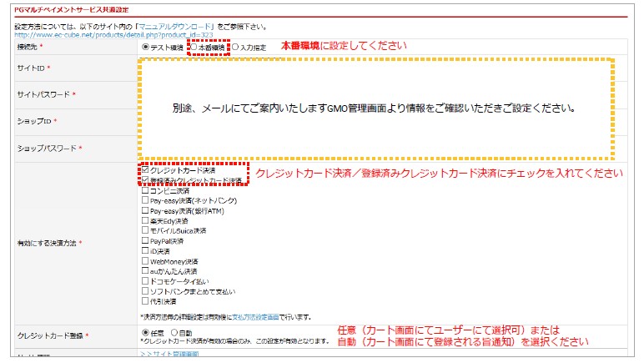Screen dimensions: 644x363
Task: Check the 楽天Edy決済 option
Action: pos(145,220)
